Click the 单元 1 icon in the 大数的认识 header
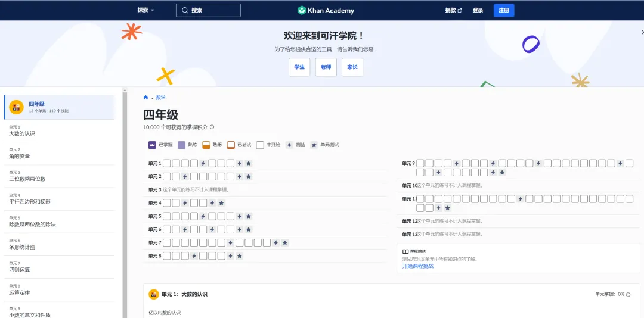The image size is (644, 318). (x=154, y=294)
